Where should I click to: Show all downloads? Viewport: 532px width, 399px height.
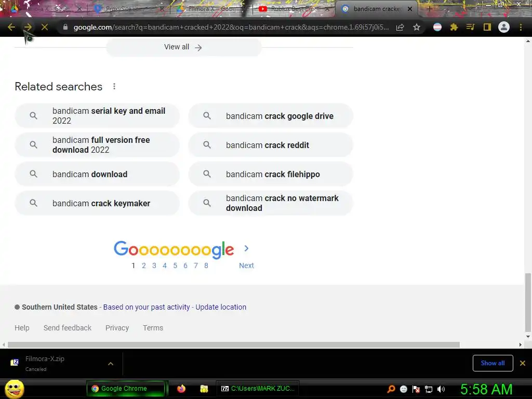[493, 363]
